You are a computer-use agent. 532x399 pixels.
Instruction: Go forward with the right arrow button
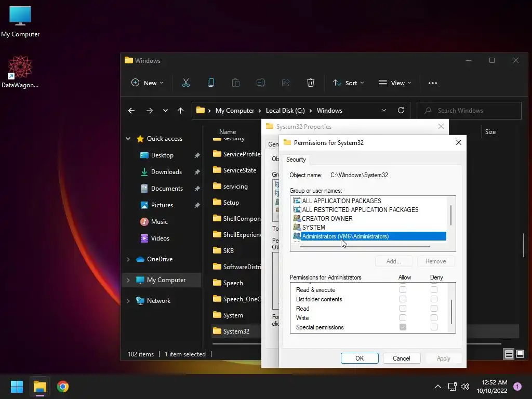149,111
